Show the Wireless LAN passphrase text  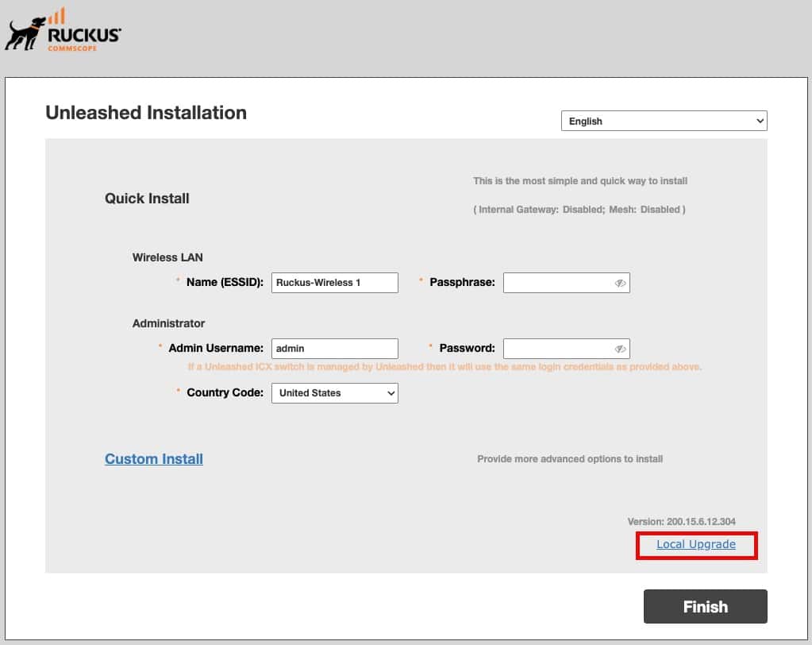pos(620,283)
